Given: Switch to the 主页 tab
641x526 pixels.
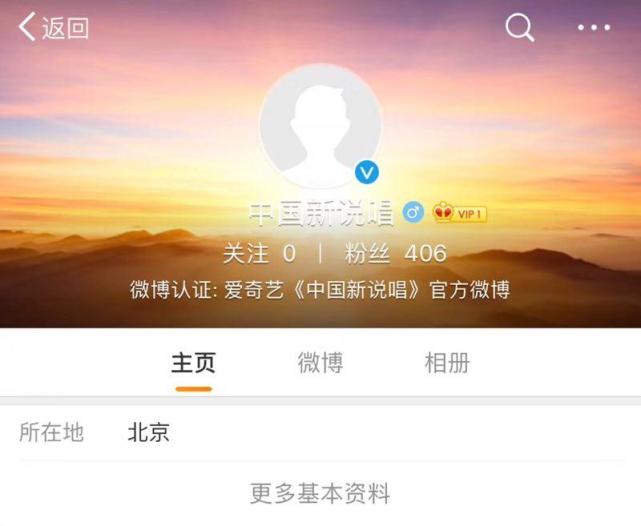Looking at the screenshot, I should 193,363.
